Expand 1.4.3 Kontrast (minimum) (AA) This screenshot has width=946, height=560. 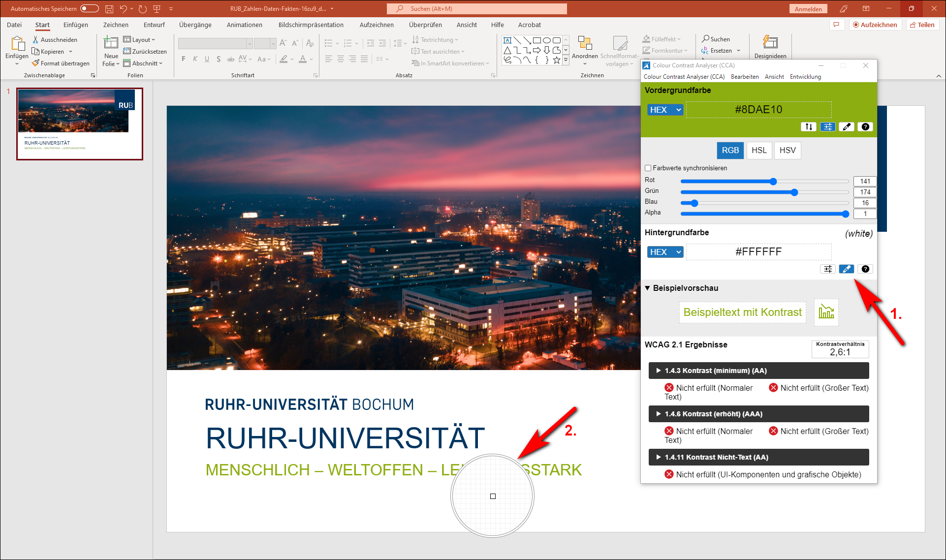(758, 371)
